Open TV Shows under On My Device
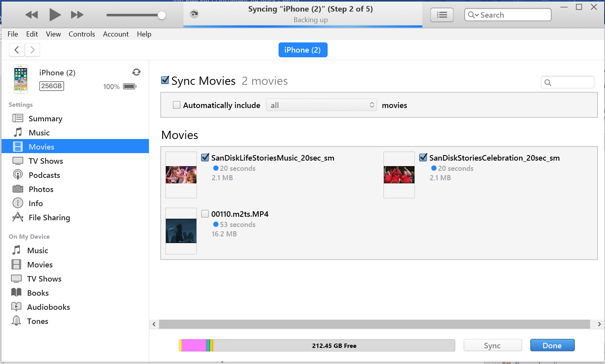The image size is (605, 364). pos(75,279)
